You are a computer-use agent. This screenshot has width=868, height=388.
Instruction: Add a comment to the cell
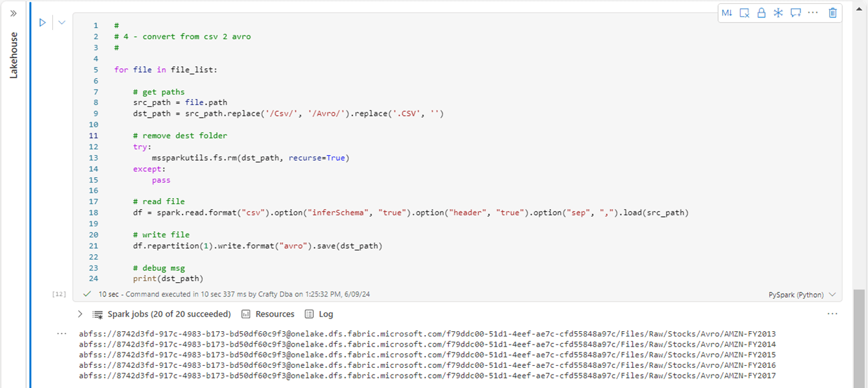pyautogui.click(x=795, y=13)
